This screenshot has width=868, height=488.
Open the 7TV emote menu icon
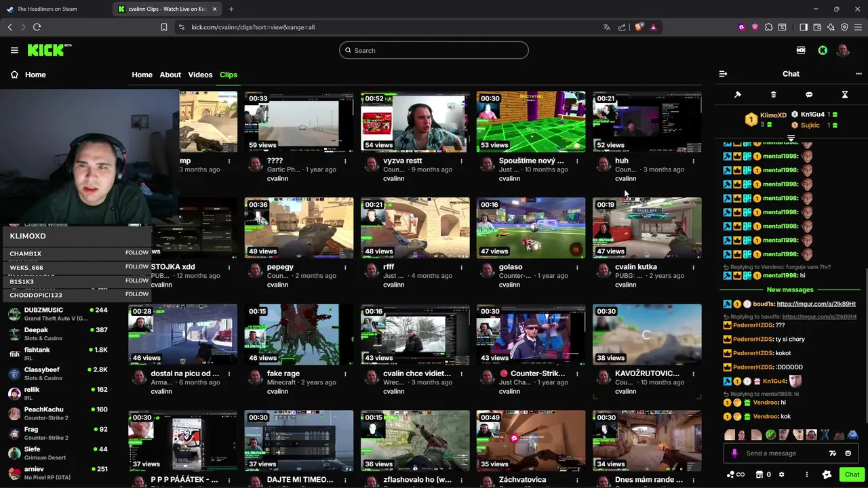(833, 453)
